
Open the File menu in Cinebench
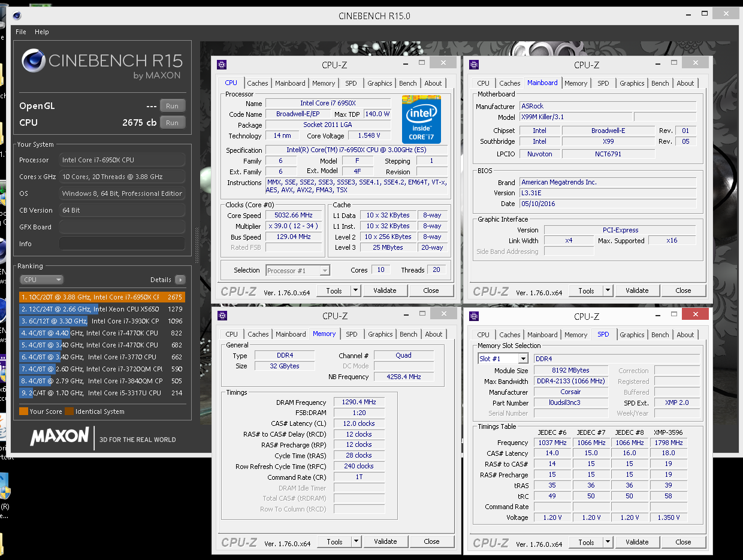coord(21,32)
